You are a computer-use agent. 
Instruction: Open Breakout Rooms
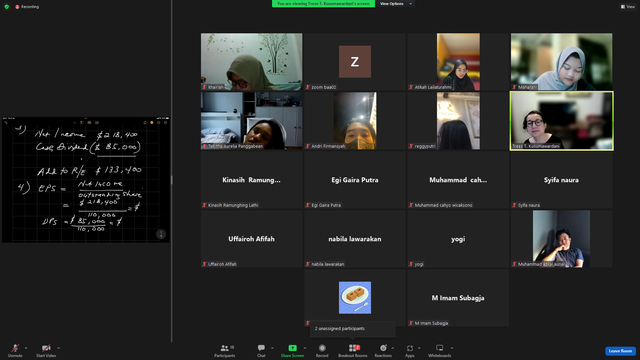[353, 350]
